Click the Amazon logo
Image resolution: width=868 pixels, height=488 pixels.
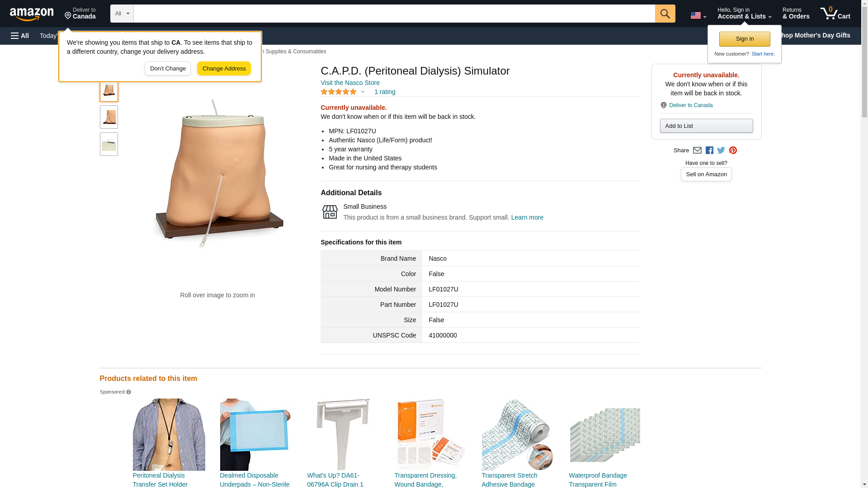point(32,14)
